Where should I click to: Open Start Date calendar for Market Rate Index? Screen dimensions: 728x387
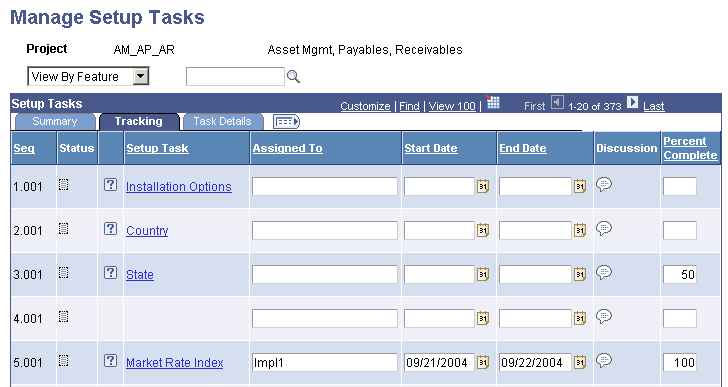tap(483, 362)
